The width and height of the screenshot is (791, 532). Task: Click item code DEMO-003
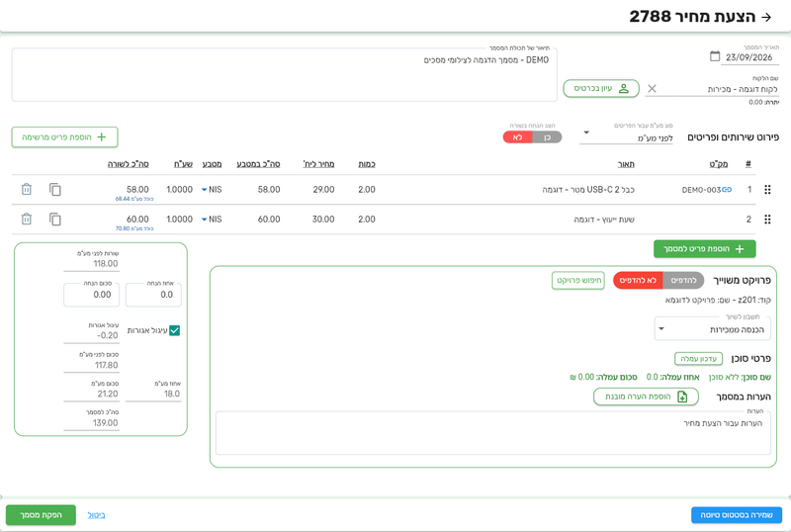(x=701, y=190)
